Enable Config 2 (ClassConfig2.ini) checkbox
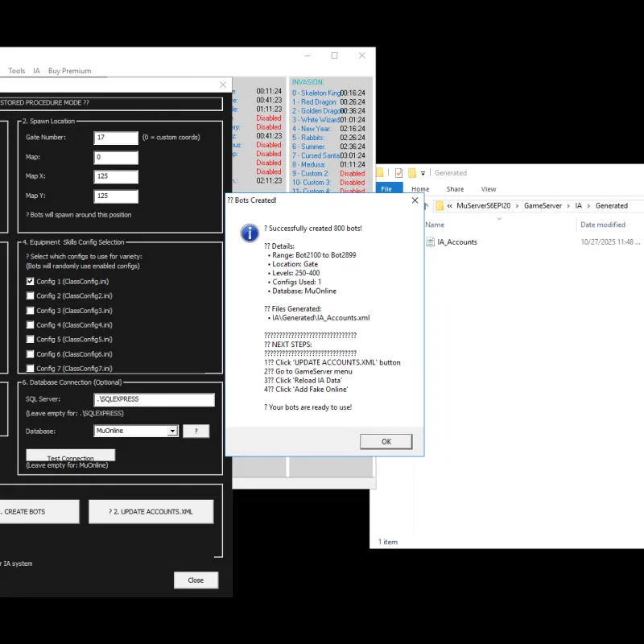 click(x=30, y=295)
